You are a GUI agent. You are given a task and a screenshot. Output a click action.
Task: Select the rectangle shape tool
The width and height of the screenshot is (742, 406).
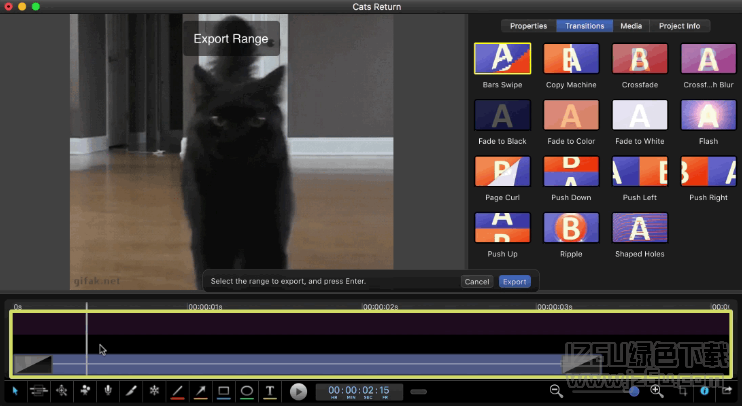point(224,392)
